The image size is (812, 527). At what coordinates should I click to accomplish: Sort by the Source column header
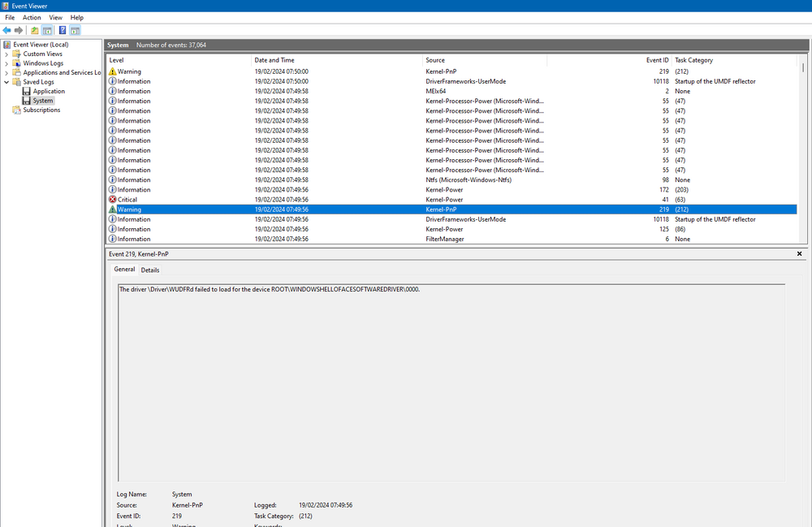click(485, 60)
